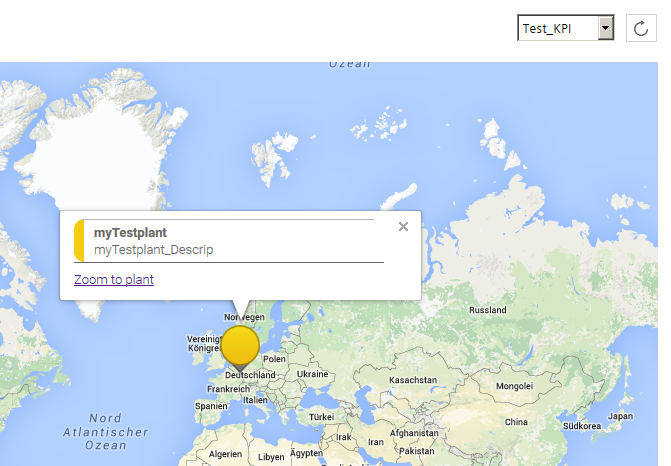Click the Frankreich label on map
671x466 pixels.
pos(229,389)
